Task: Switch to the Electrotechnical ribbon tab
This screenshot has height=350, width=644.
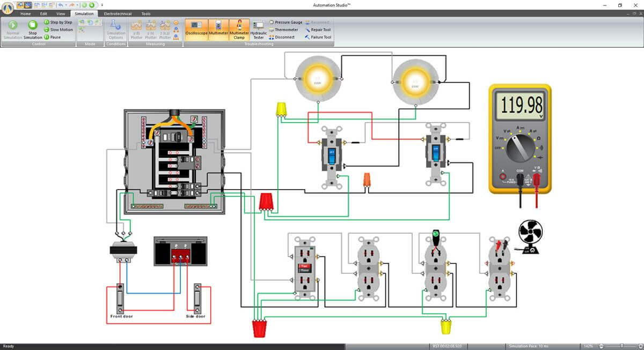Action: click(118, 13)
